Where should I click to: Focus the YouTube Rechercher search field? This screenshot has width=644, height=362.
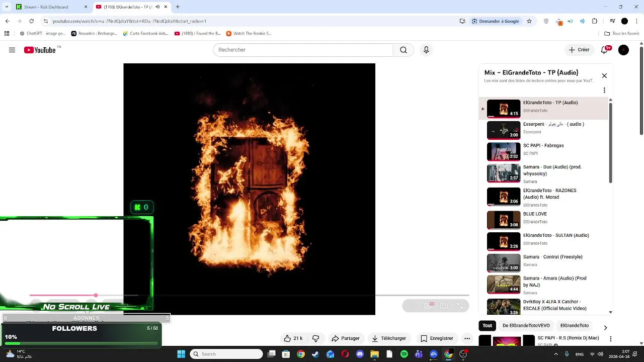tap(303, 50)
